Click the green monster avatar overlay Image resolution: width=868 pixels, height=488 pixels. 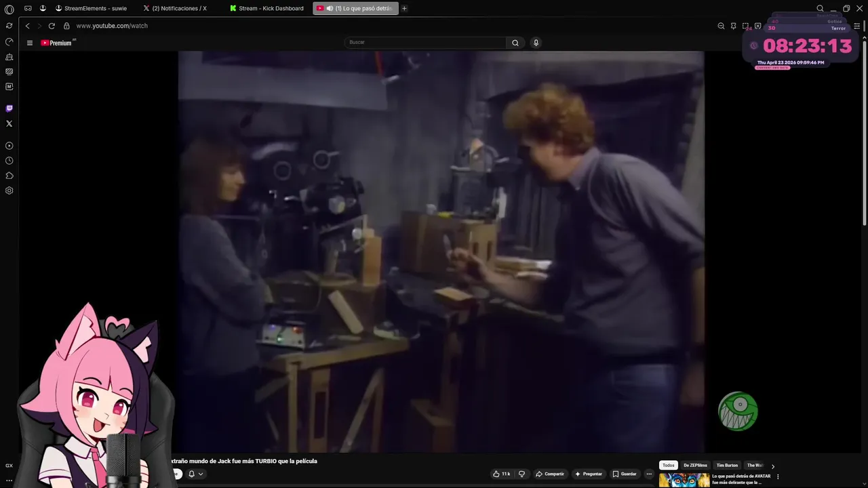[738, 411]
